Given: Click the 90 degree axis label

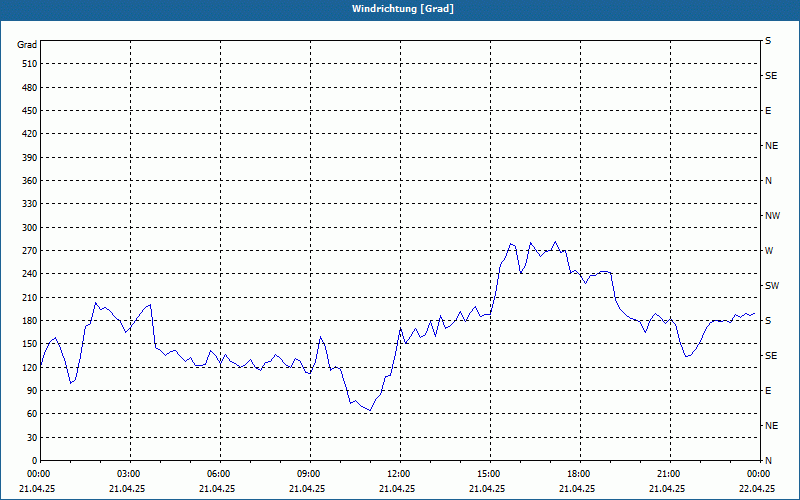Looking at the screenshot, I should coord(32,391).
